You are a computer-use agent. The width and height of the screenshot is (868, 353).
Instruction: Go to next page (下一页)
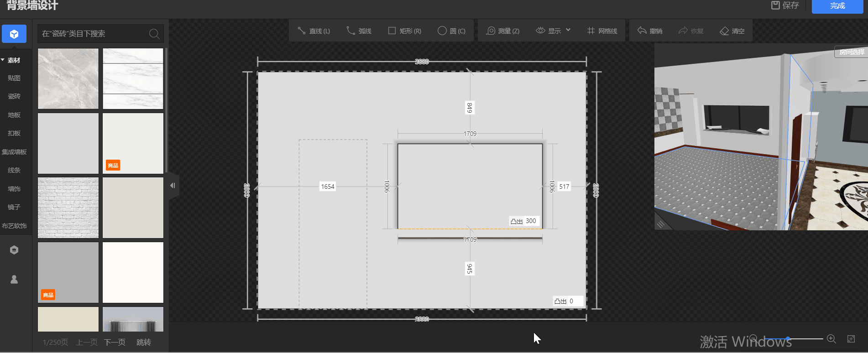pos(115,342)
